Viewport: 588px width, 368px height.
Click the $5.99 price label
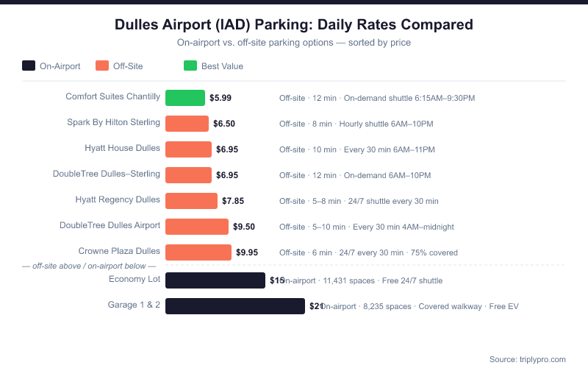click(220, 98)
